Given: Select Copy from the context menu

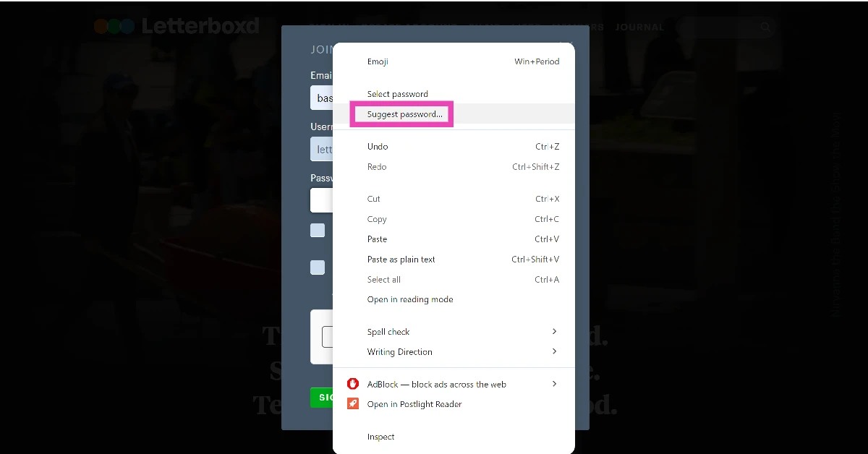Looking at the screenshot, I should point(377,219).
